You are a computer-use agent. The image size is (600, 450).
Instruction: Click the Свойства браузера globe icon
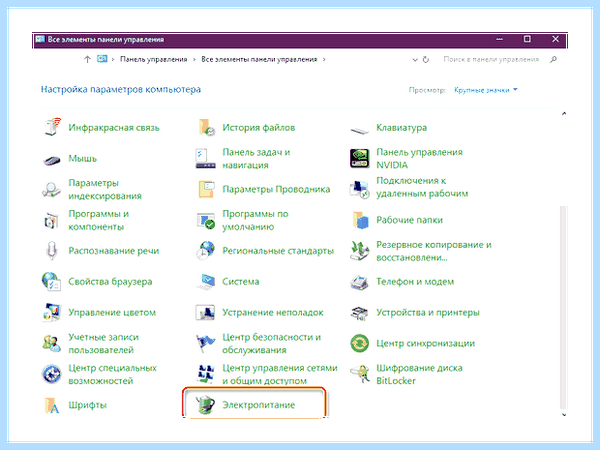click(51, 282)
